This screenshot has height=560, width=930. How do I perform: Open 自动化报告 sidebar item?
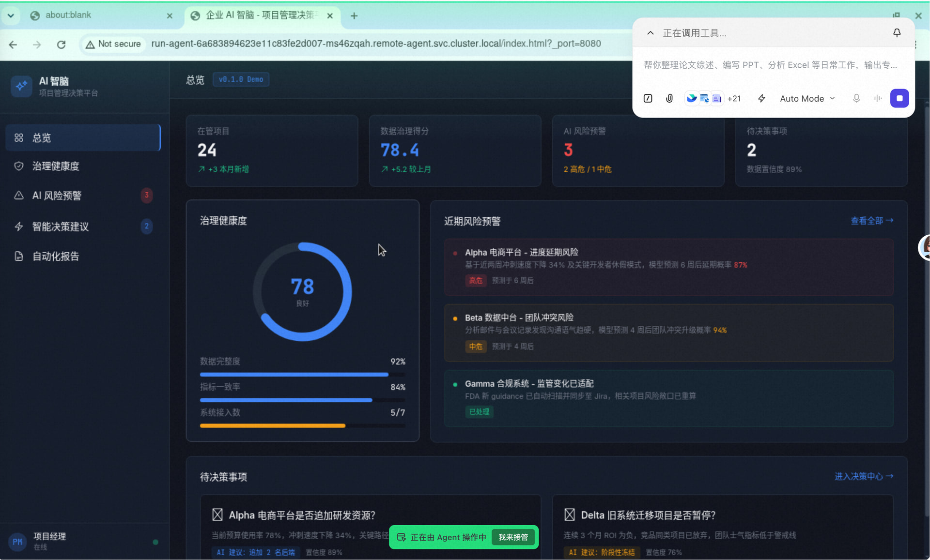tap(83, 256)
